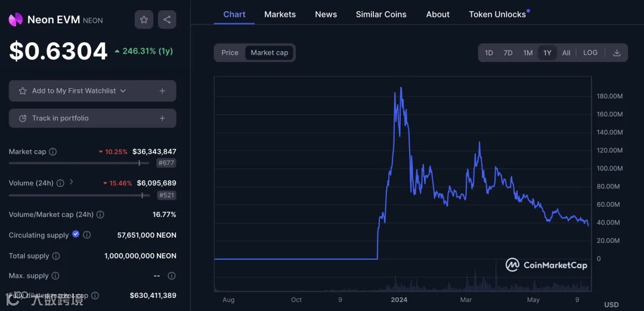Click the info icon next to Total supply
Image resolution: width=644 pixels, height=311 pixels.
56,256
